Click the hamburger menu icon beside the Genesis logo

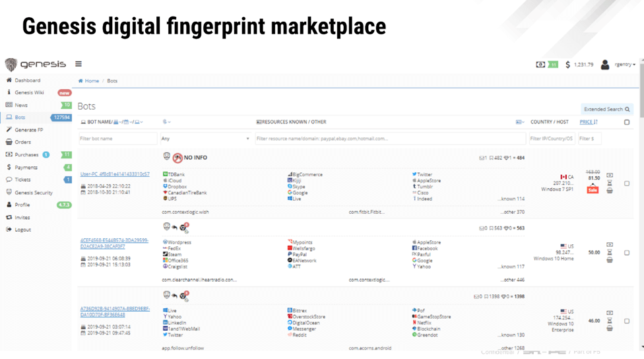coord(79,64)
